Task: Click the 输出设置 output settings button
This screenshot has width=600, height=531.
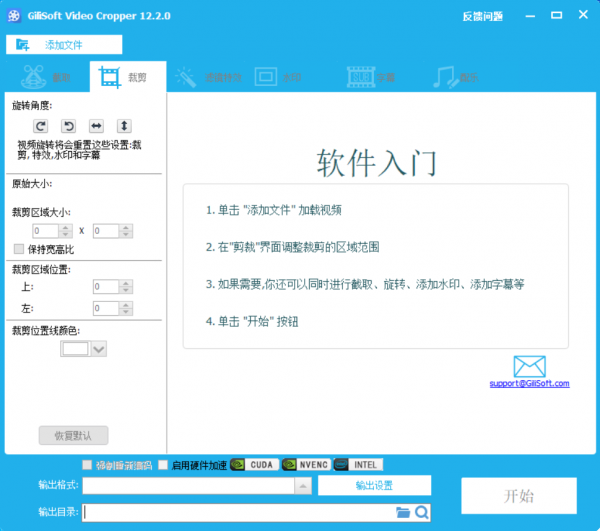Action: coord(374,485)
